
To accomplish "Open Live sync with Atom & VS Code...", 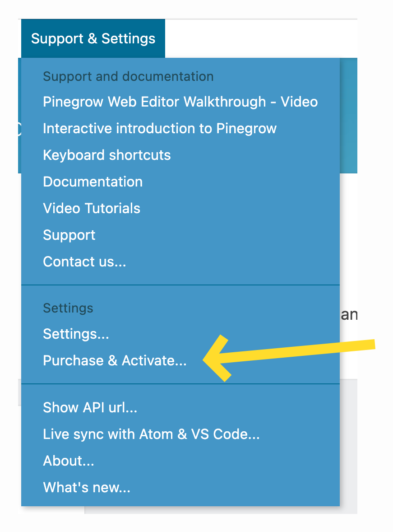I will coord(151,434).
